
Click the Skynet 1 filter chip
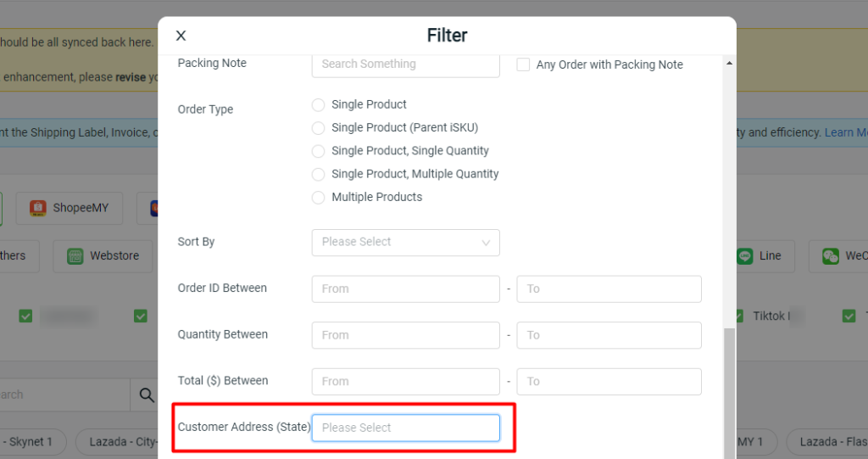[x=31, y=442]
